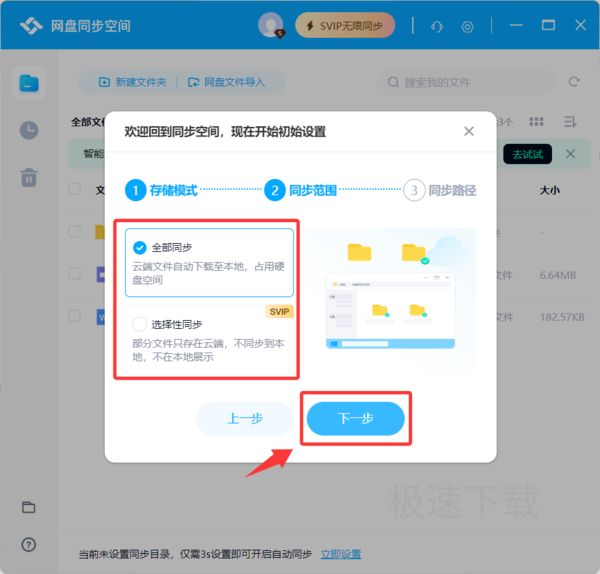Click the 搜索我的文件 search field
600x574 pixels.
(466, 82)
